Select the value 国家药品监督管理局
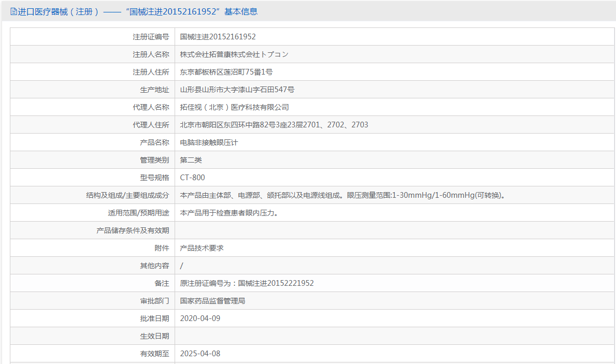Image resolution: width=616 pixels, height=364 pixels. tap(212, 301)
